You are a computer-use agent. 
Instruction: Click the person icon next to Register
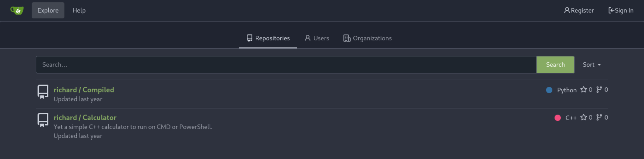[567, 10]
